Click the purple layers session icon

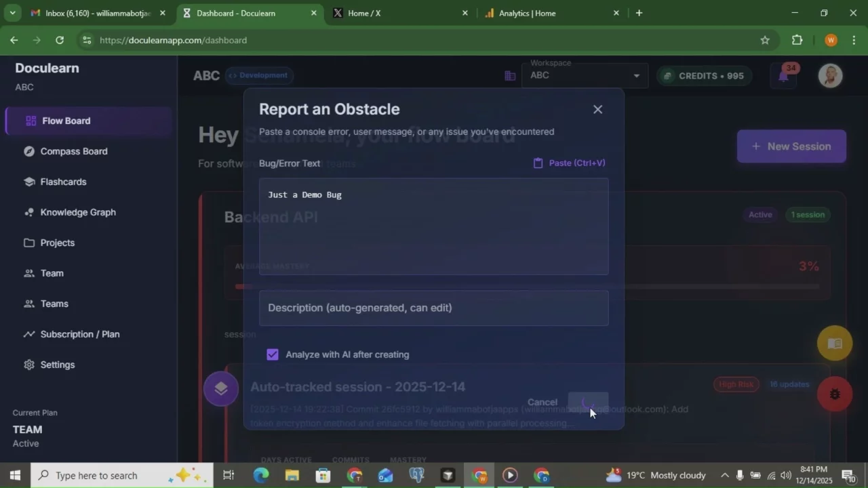(x=221, y=388)
